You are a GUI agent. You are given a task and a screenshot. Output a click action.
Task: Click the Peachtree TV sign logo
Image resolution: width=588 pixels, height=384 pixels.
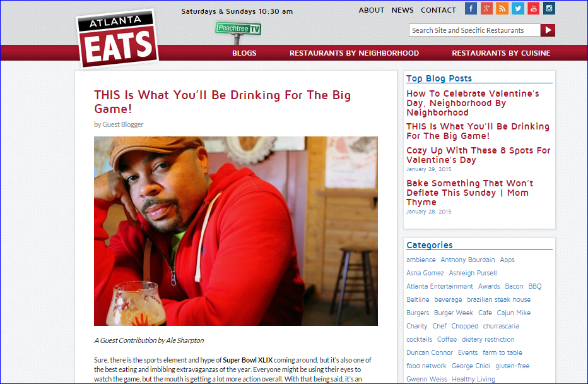click(238, 32)
